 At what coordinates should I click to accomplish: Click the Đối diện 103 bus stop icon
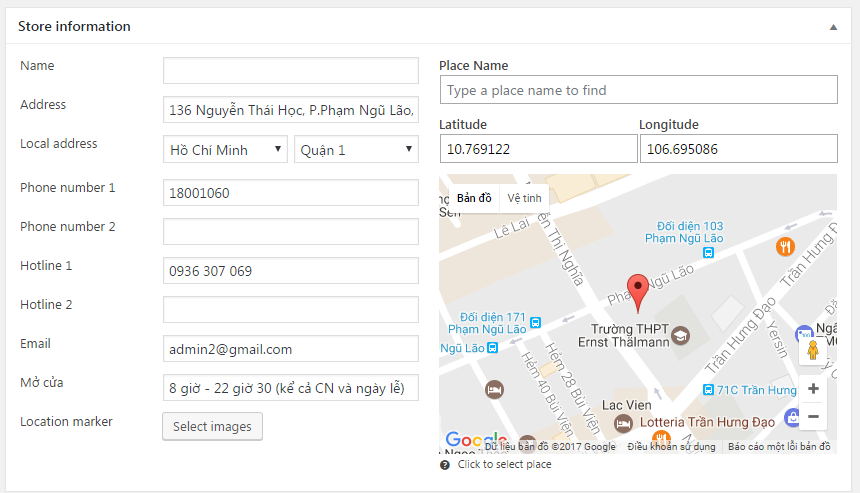point(708,254)
